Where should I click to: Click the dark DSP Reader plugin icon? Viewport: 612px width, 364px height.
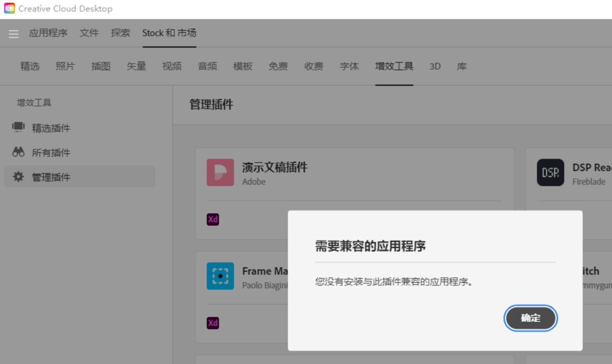coord(550,173)
